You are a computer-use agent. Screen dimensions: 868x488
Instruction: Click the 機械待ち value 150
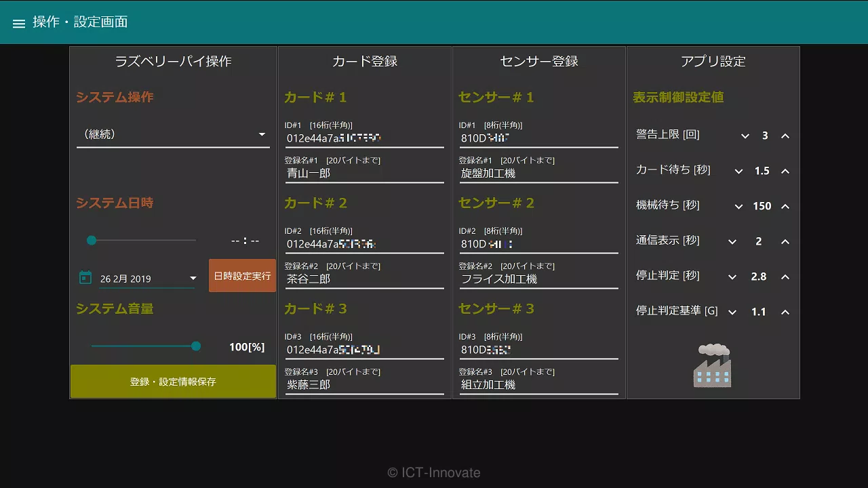point(762,206)
